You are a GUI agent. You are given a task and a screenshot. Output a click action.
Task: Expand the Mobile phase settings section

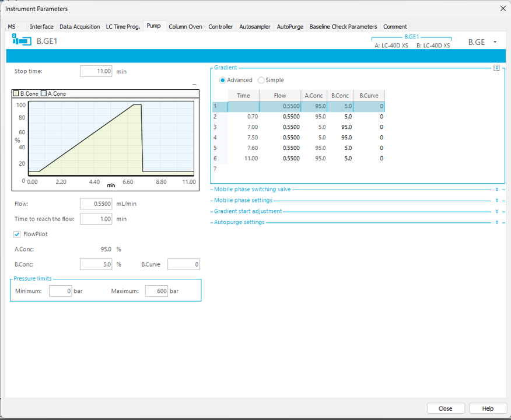pos(496,201)
